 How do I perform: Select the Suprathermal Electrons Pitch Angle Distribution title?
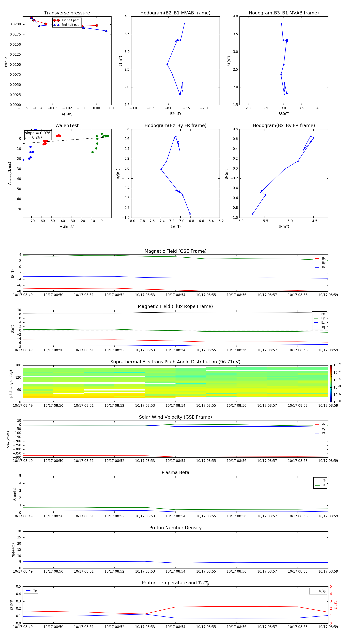(175, 362)
